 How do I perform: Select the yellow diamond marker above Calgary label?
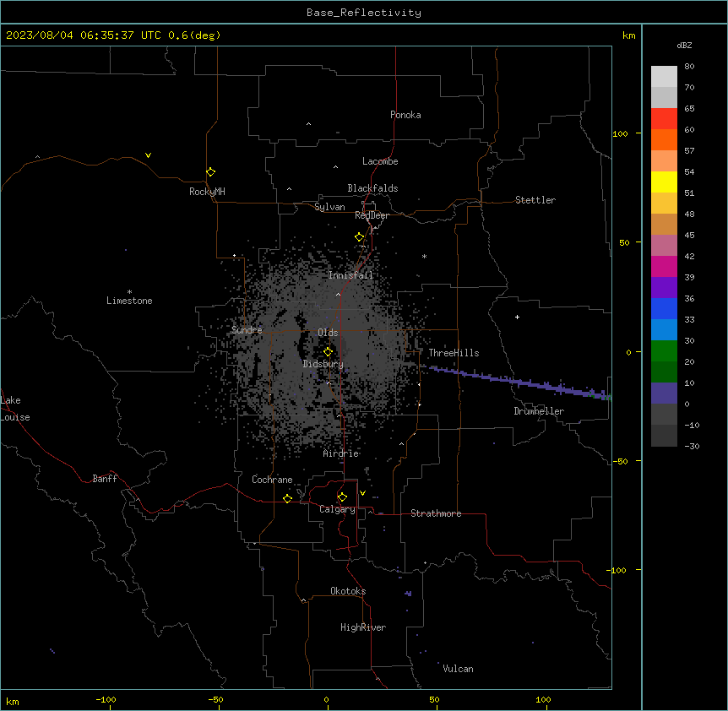click(x=342, y=497)
